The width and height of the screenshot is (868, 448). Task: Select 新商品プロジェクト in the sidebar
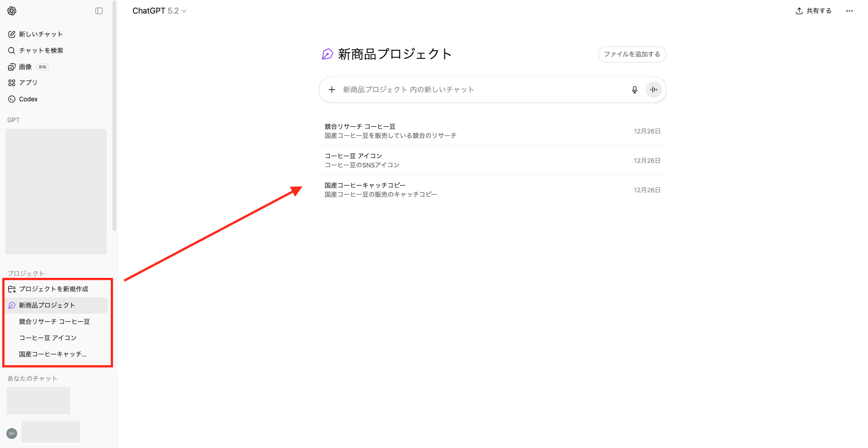tap(47, 305)
